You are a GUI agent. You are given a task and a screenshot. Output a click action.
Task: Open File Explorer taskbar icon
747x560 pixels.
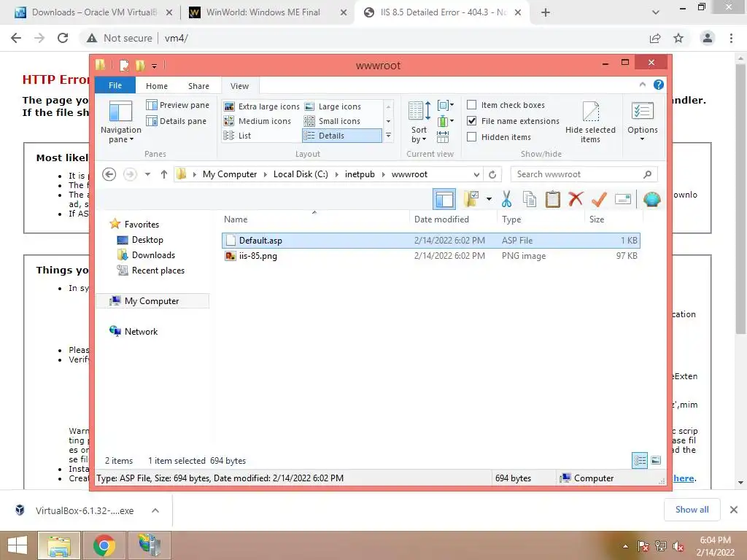(x=59, y=545)
